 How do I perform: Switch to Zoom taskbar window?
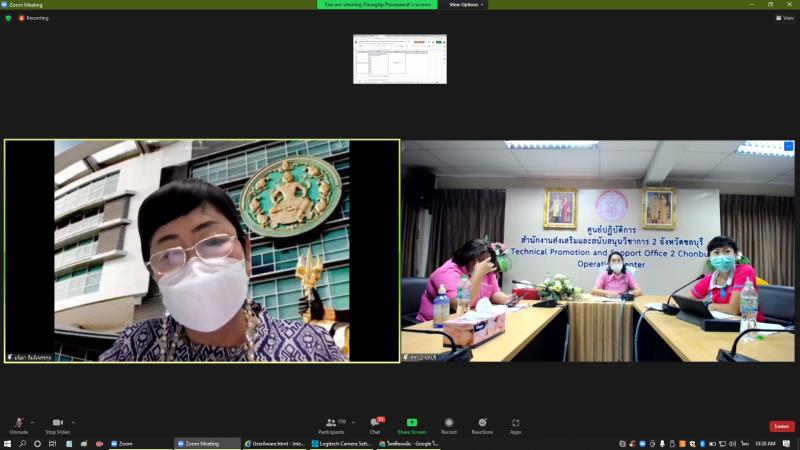[139, 444]
